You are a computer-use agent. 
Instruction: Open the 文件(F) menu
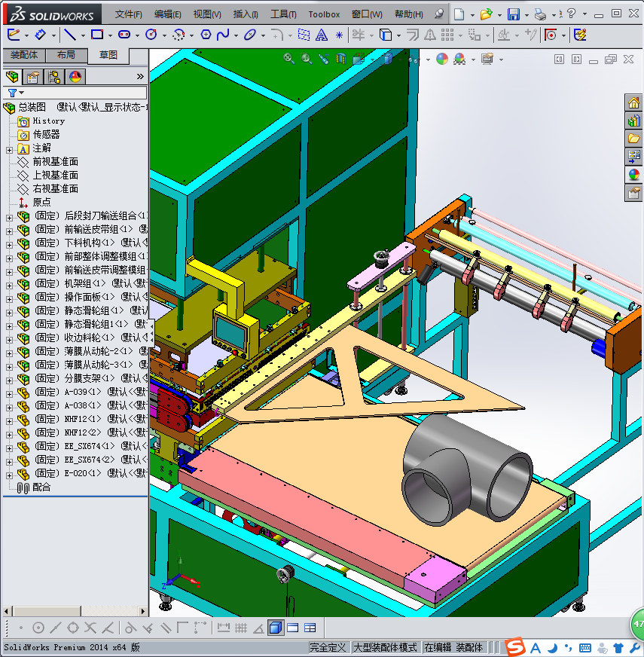tap(129, 14)
